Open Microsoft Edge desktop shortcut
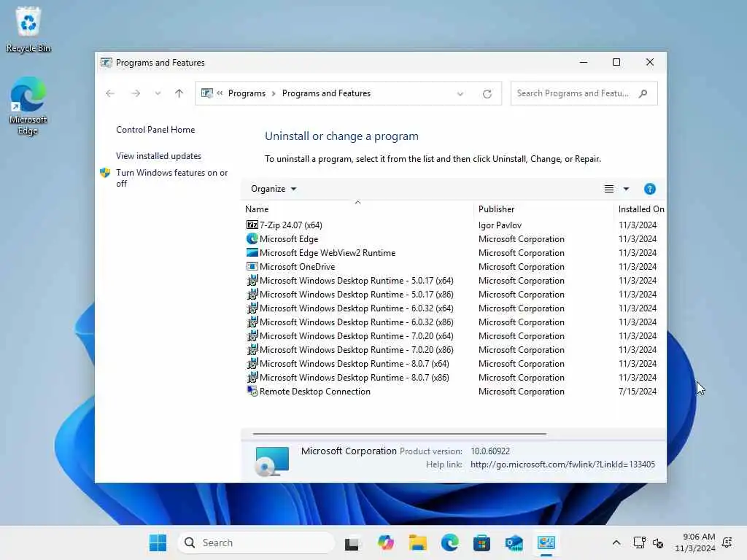 tap(28, 106)
